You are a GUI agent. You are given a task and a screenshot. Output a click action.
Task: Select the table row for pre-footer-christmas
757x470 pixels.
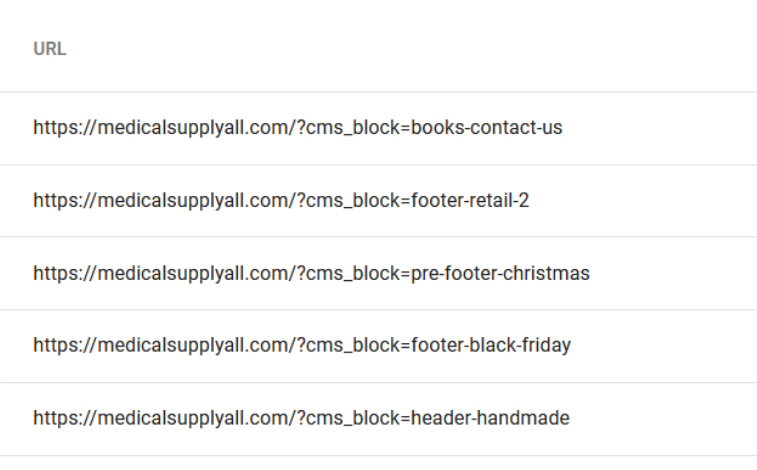378,273
